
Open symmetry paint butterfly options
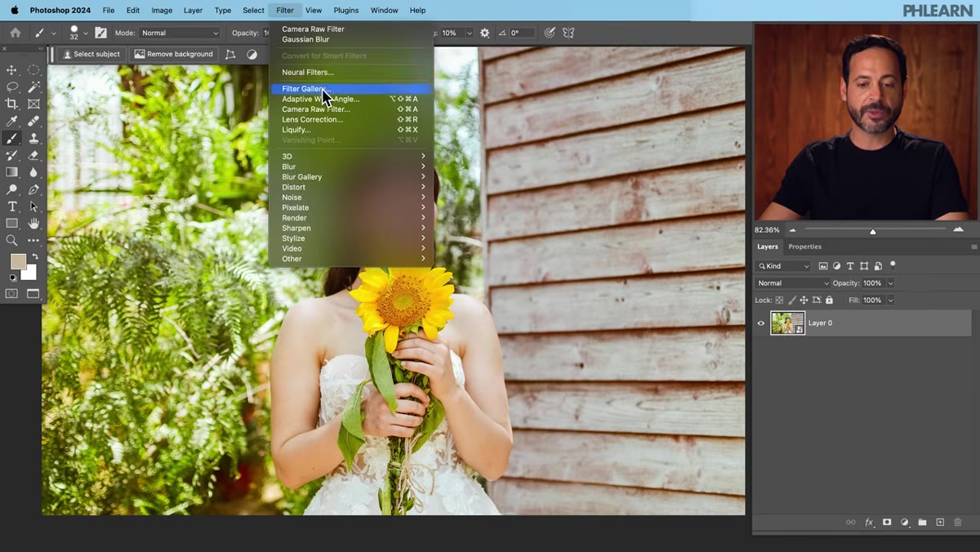point(569,33)
